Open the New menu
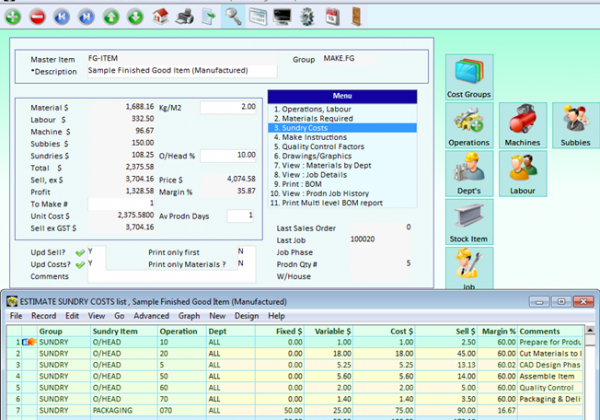Image resolution: width=600 pixels, height=420 pixels. 217,316
